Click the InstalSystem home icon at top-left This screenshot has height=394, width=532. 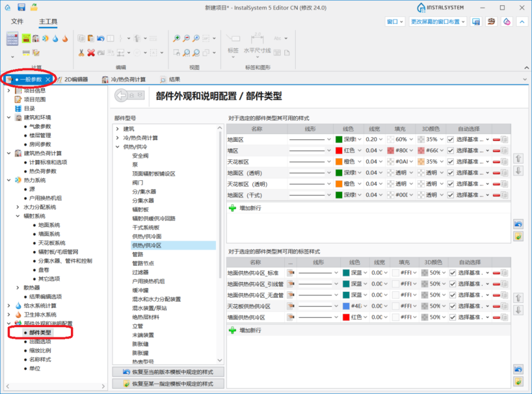click(x=8, y=7)
